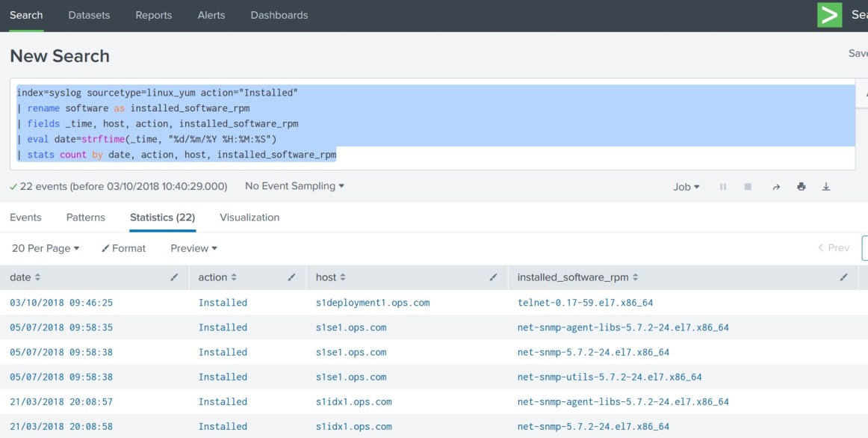Share the job via the export arrow icon
The height and width of the screenshot is (438, 868).
coord(776,186)
